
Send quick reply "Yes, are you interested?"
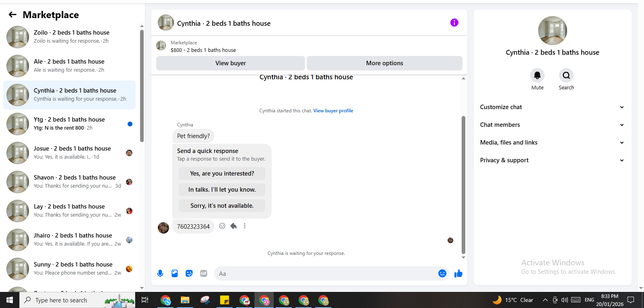(222, 174)
